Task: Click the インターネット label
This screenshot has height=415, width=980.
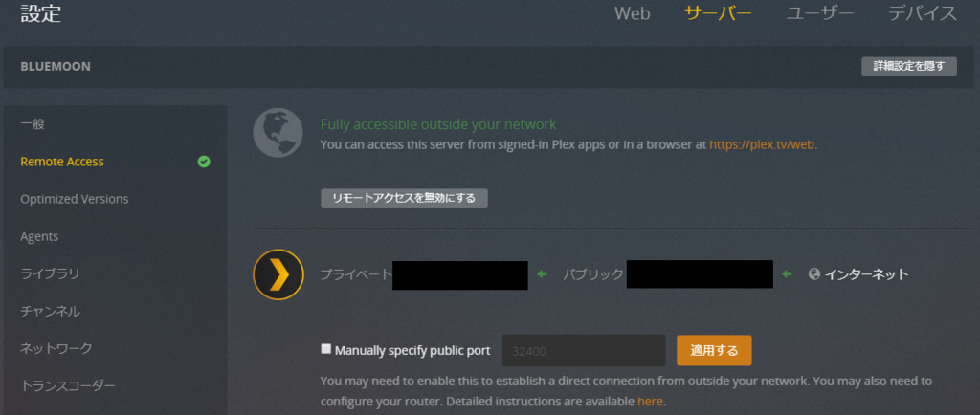Action: (866, 274)
